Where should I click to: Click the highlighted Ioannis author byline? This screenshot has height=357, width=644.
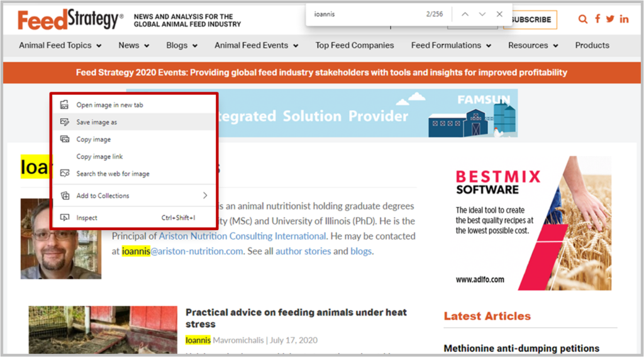[198, 340]
